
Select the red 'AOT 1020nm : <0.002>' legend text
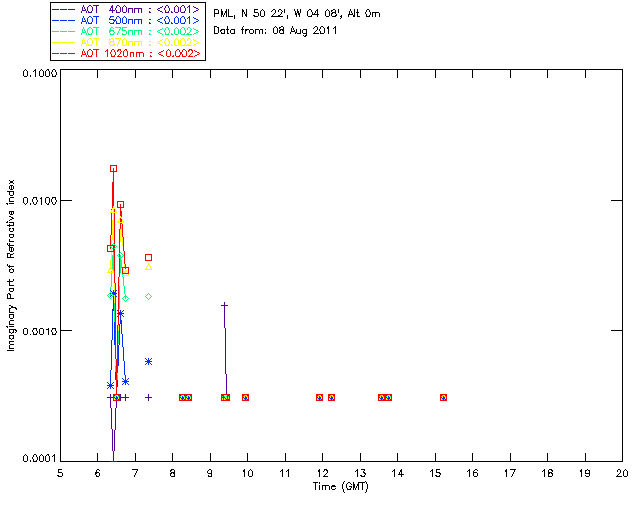(140, 53)
